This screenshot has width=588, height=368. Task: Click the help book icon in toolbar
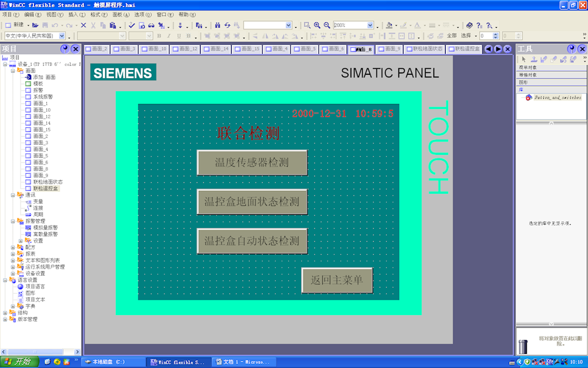click(x=469, y=25)
